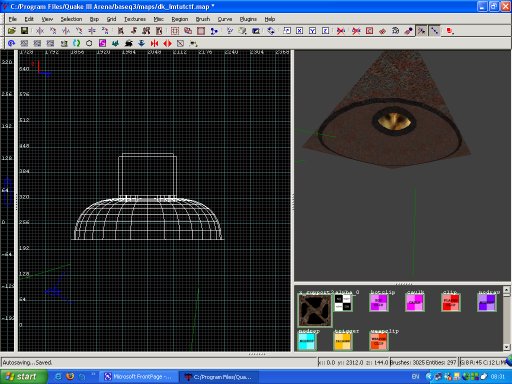Open the Curve menu
The height and width of the screenshot is (384, 512).
tap(225, 19)
